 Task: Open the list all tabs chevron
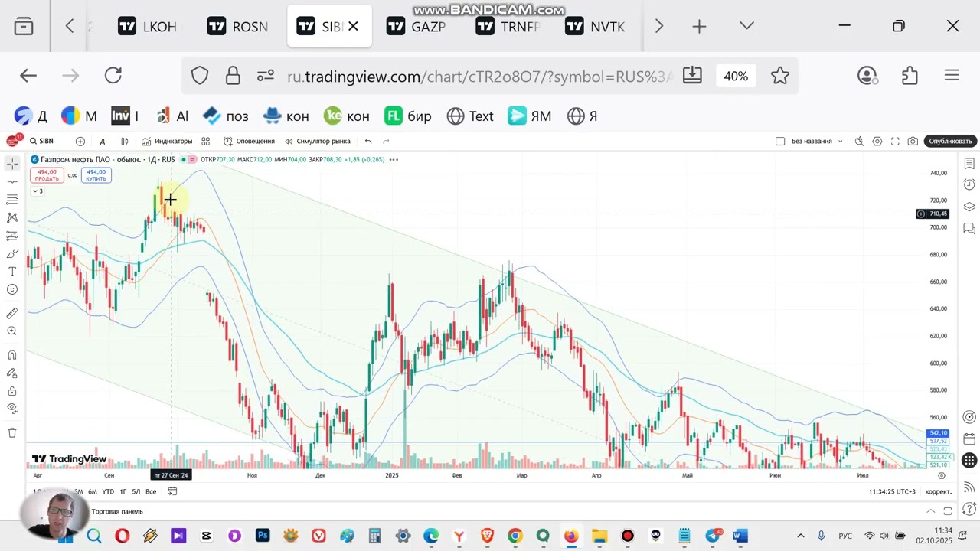tap(747, 27)
